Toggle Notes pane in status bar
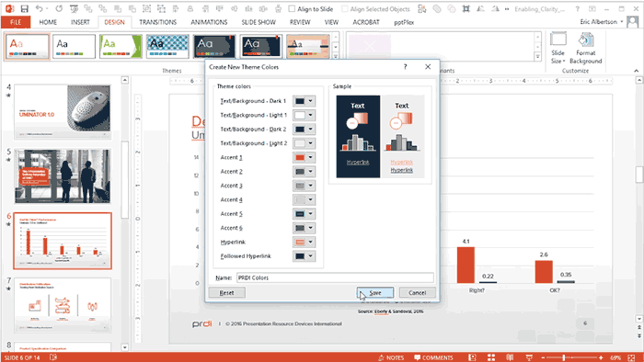Viewport: 644px width, 362px height. pyautogui.click(x=391, y=357)
